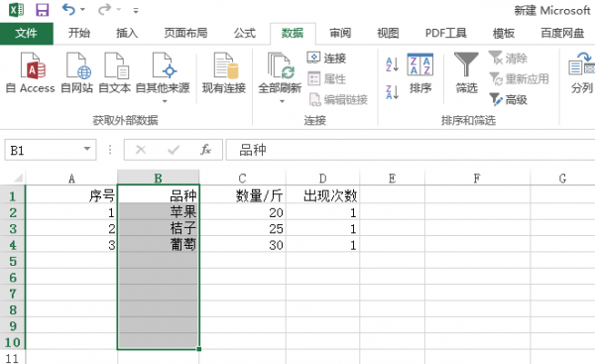Confirm entry with the formula bar checkmark
Screen dimensions: 595x364
click(x=174, y=150)
